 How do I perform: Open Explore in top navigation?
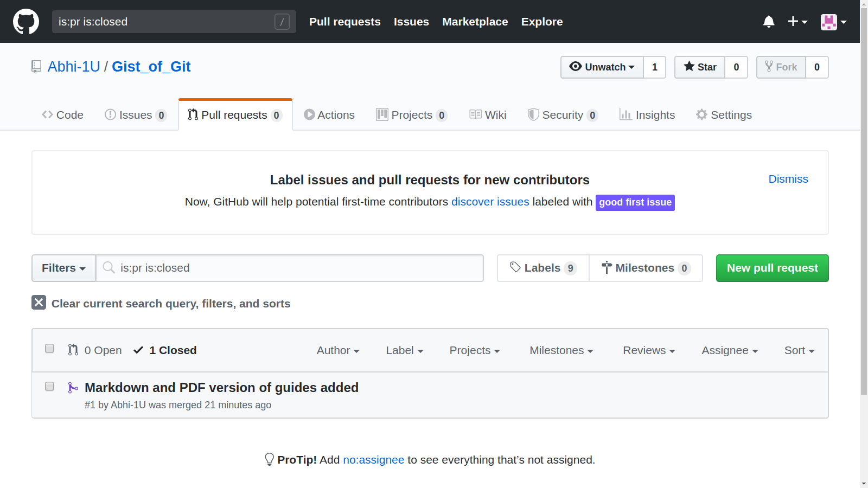[542, 22]
